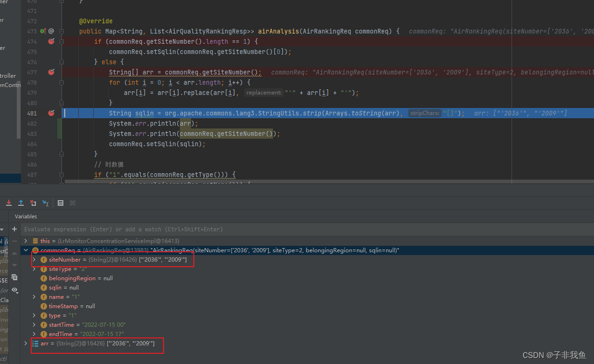Click the Run to Cursor icon
Screen dimensions: 594x364
coord(45,203)
